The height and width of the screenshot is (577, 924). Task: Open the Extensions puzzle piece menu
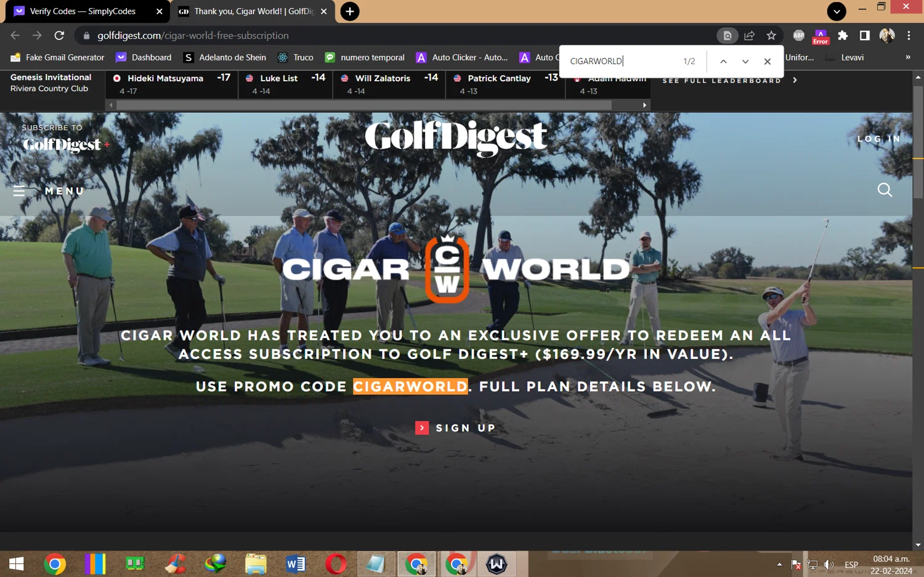[843, 36]
